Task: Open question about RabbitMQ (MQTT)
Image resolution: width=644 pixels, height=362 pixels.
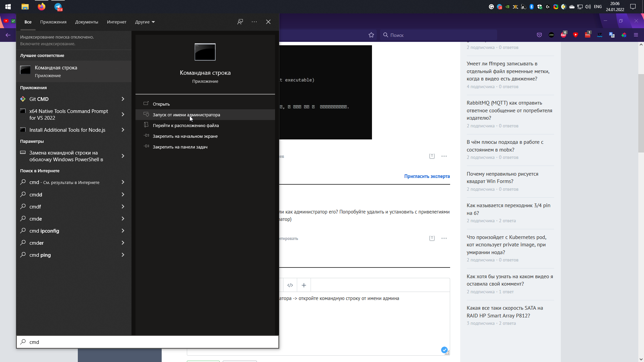Action: click(x=509, y=110)
